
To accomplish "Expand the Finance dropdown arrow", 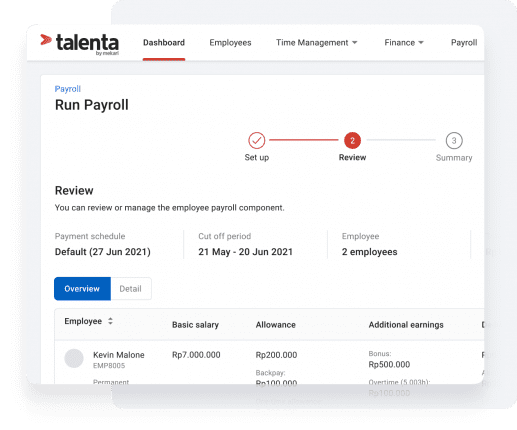I will pyautogui.click(x=421, y=43).
